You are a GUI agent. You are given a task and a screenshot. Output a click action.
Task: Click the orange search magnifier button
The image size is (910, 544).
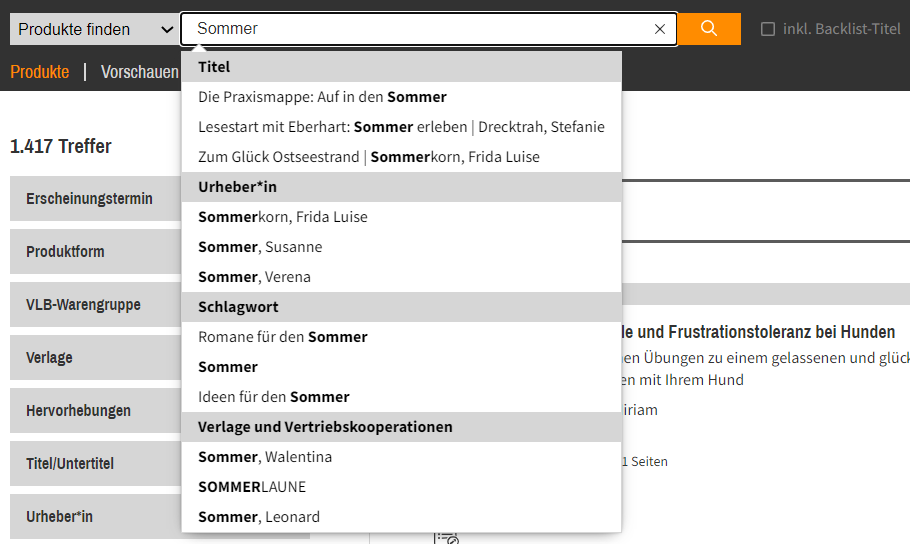click(x=709, y=29)
